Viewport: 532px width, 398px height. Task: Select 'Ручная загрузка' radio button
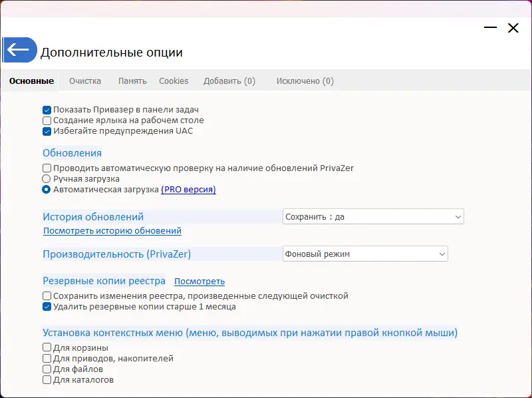coord(47,179)
